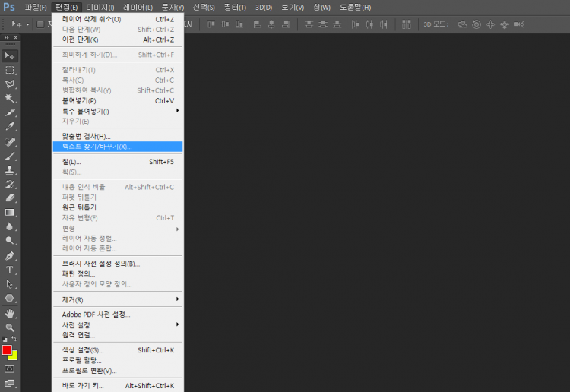Screen dimensions: 570x392
Task: Click the red foreground color swatch
Action: pyautogui.click(x=7, y=350)
